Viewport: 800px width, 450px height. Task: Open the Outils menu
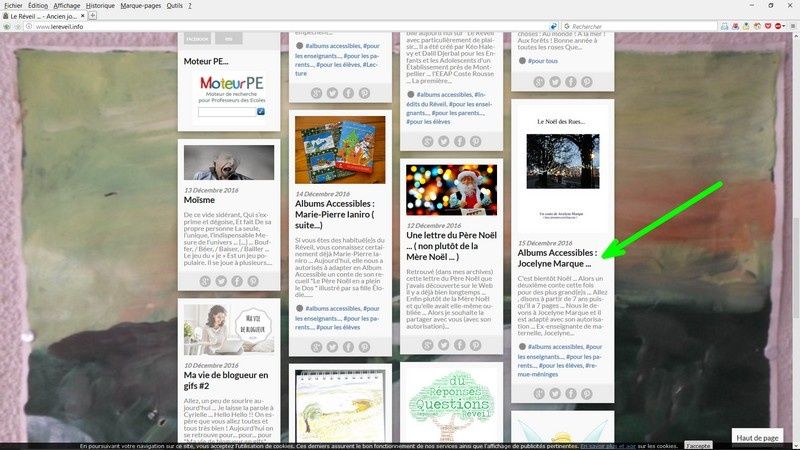174,6
